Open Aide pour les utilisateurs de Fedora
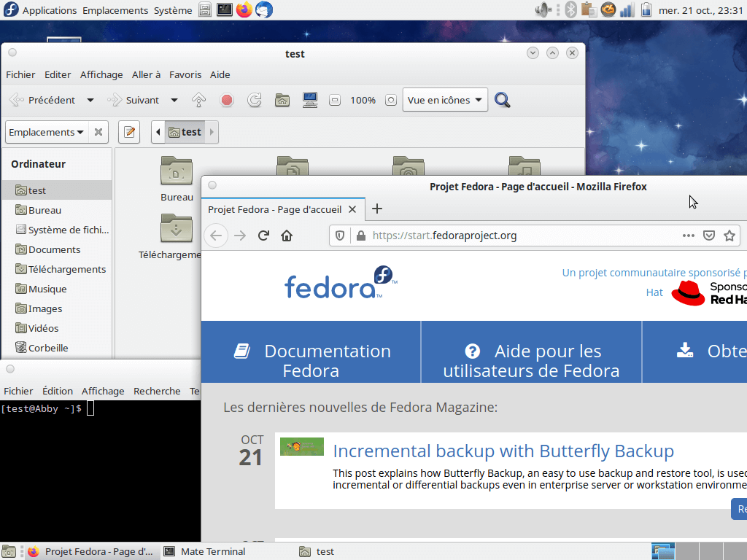Image resolution: width=747 pixels, height=560 pixels. pos(532,360)
